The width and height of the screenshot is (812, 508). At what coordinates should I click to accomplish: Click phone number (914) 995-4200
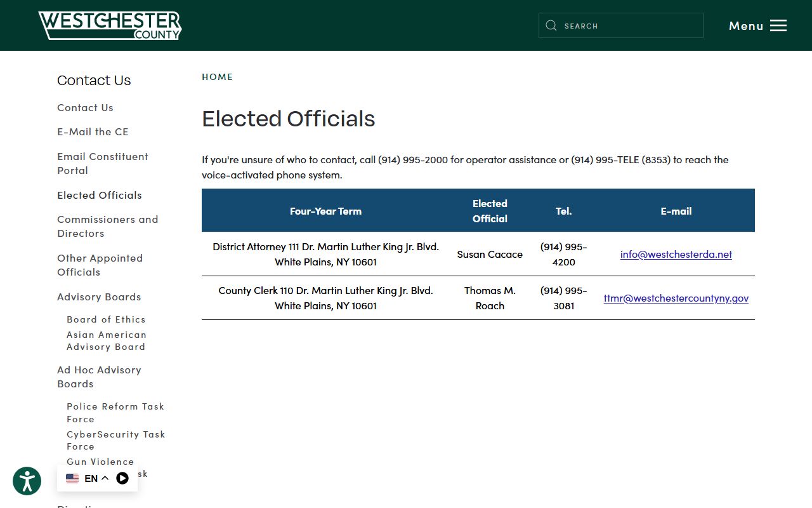(564, 254)
